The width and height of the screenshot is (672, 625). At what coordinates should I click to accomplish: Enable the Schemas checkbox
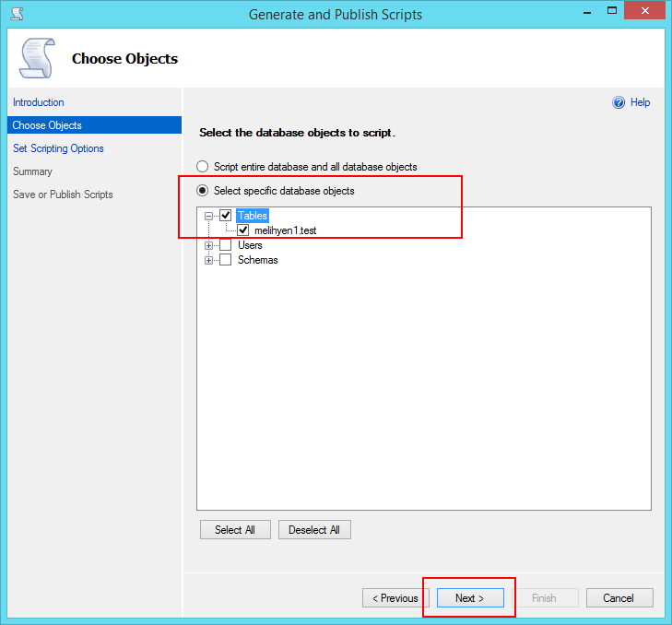pos(226,260)
